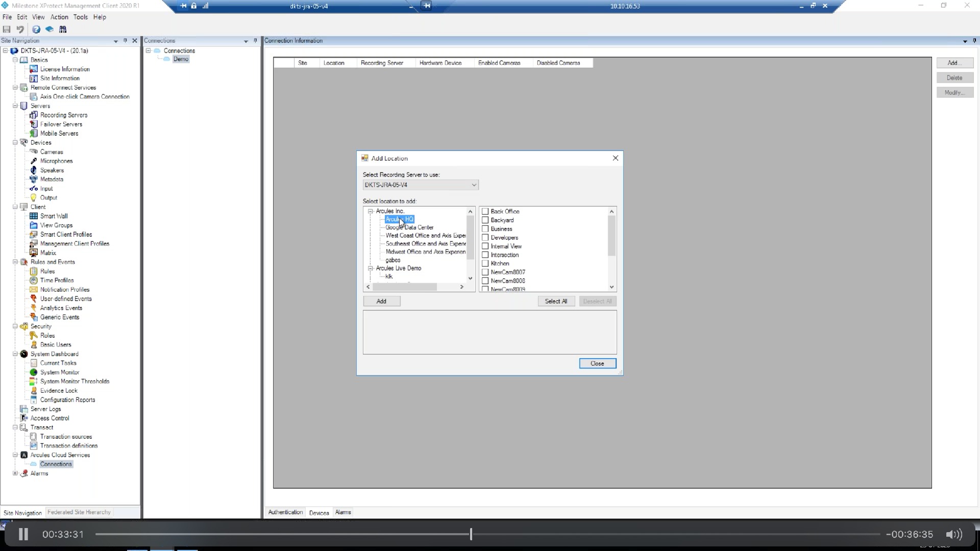Expand the Alarms node in Site Navigation
This screenshot has height=551, width=980.
click(15, 473)
